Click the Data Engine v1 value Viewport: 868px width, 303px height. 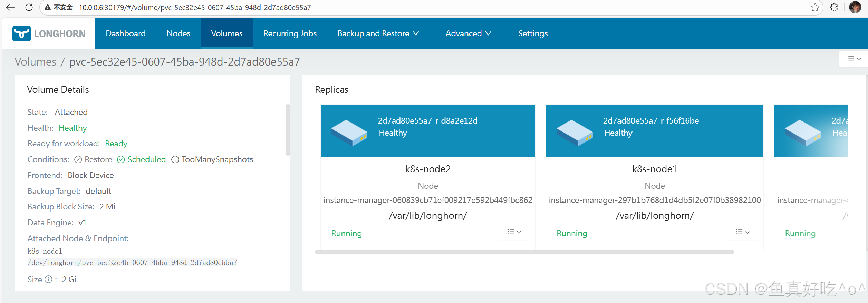[x=83, y=223]
